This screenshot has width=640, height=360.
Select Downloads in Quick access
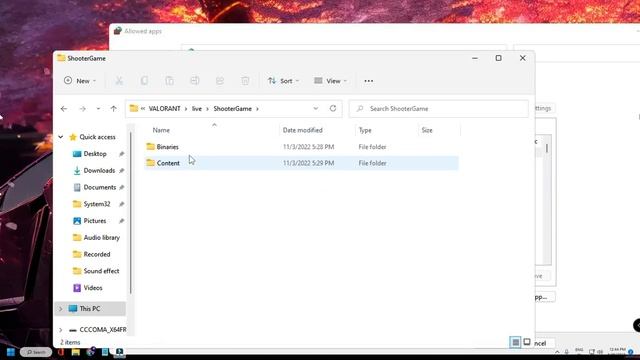point(99,171)
